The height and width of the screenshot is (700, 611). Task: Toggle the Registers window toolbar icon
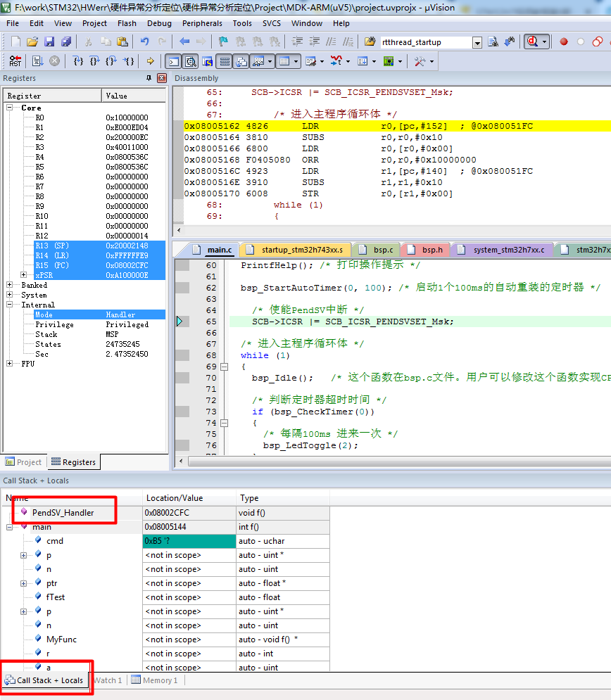[224, 61]
